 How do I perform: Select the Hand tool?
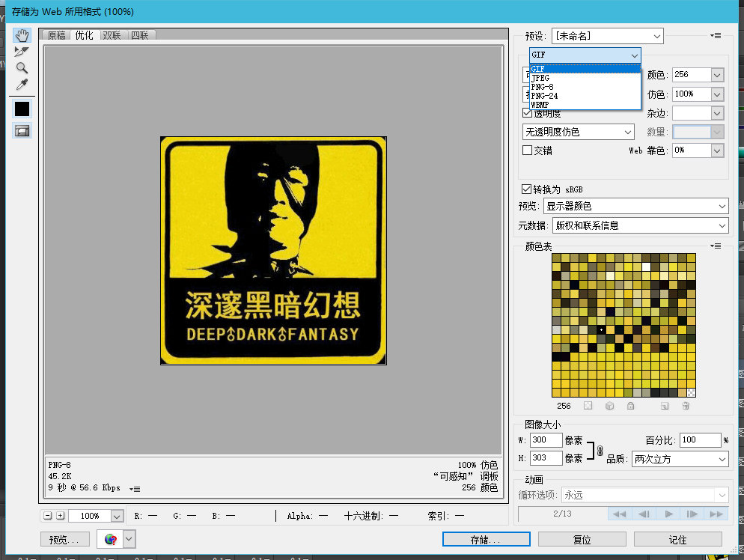[21, 34]
